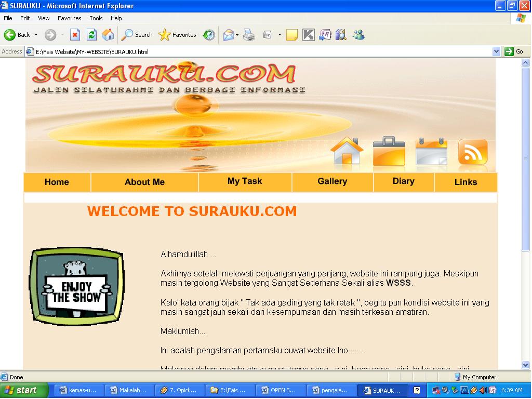Click the calendar icon in banner
532x399 pixels.
[x=431, y=151]
